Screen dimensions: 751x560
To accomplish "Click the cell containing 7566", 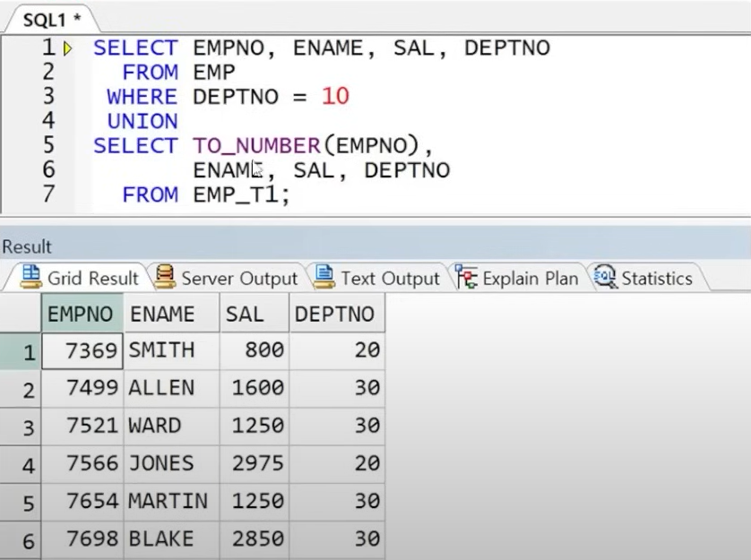I will (x=82, y=465).
